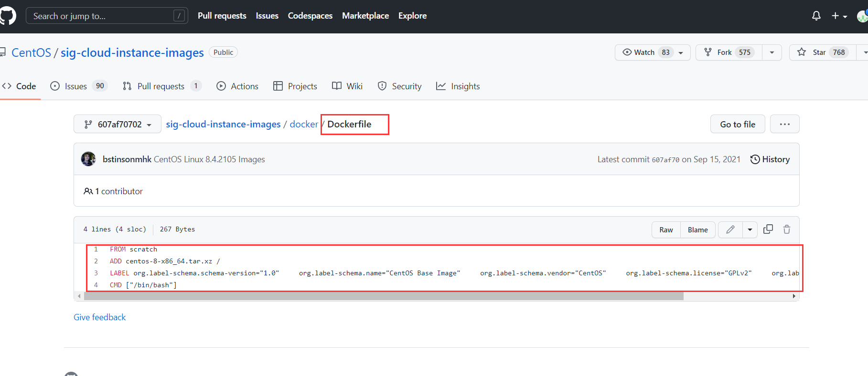Open the Actions tab

point(237,86)
